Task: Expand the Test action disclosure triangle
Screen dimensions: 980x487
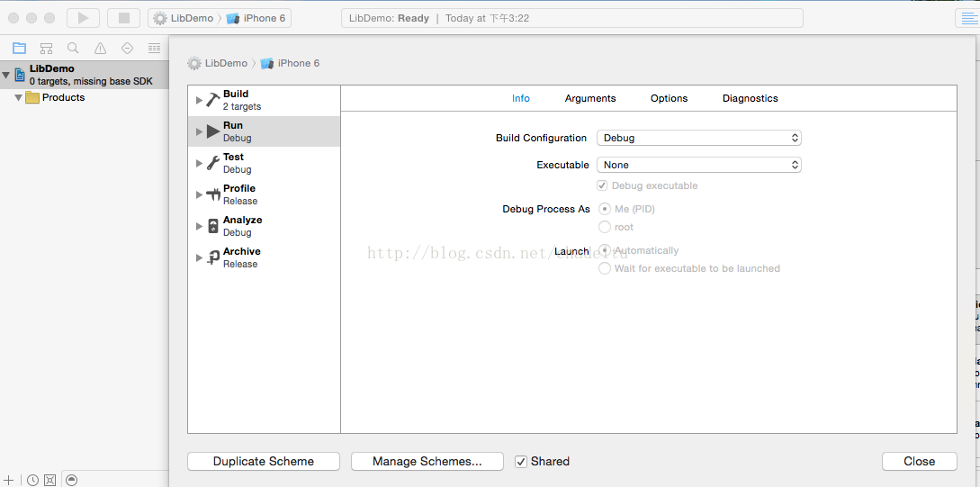Action: click(x=199, y=163)
